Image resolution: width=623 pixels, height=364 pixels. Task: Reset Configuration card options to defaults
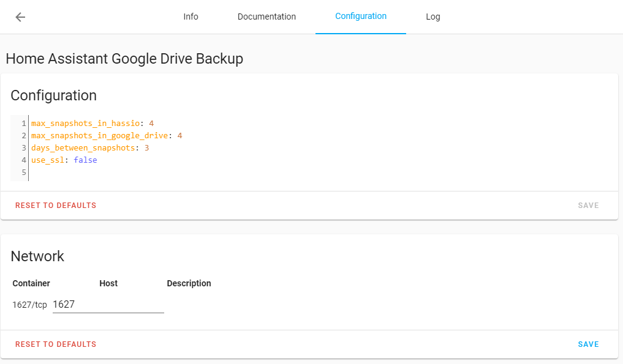point(56,206)
